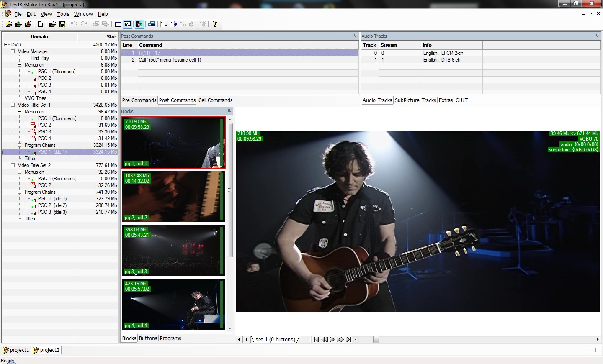Collapse Video Manager's Menus en node
The height and width of the screenshot is (364, 603).
tap(19, 65)
